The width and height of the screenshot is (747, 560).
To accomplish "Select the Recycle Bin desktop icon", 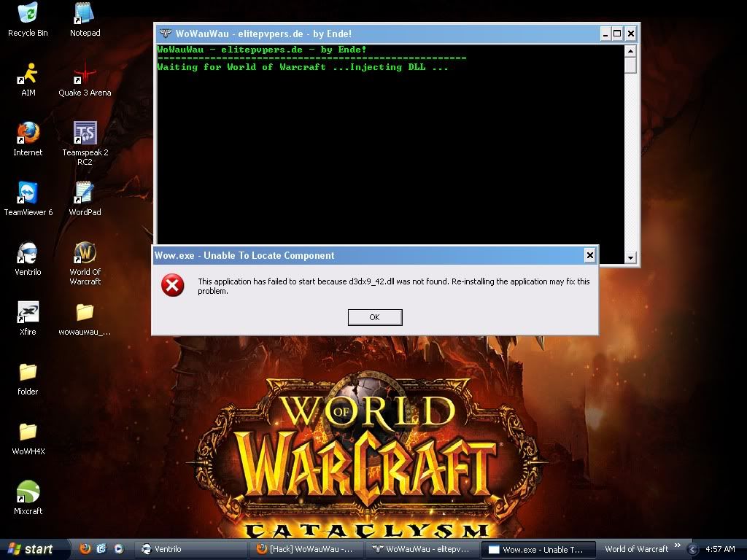I will [28, 20].
